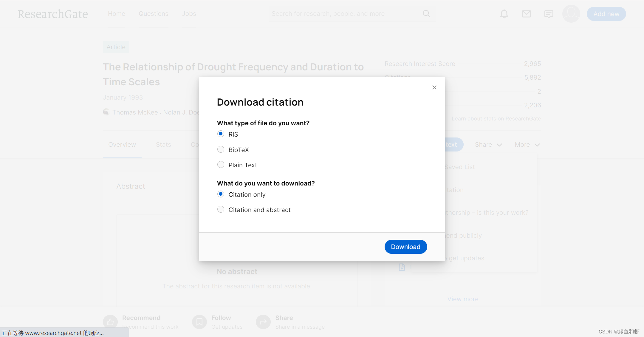644x337 pixels.
Task: Expand the Share dropdown
Action: pos(488,145)
